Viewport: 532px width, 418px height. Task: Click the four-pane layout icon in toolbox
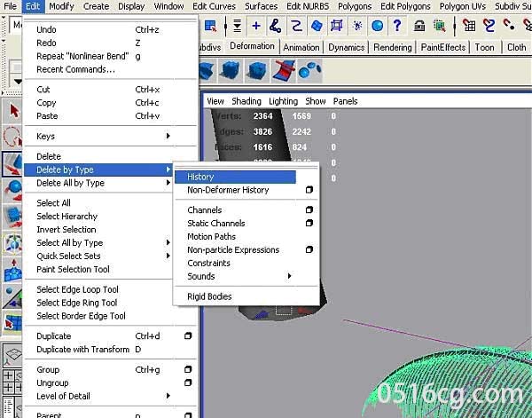click(x=12, y=381)
